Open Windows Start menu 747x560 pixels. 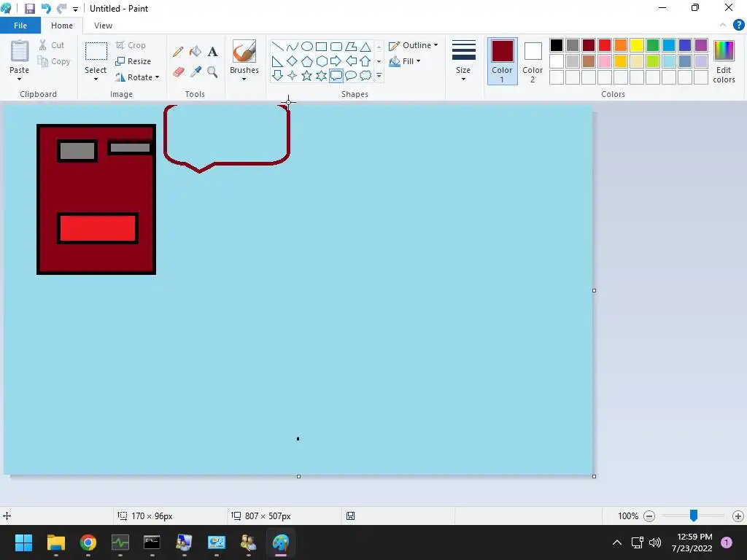click(x=23, y=542)
